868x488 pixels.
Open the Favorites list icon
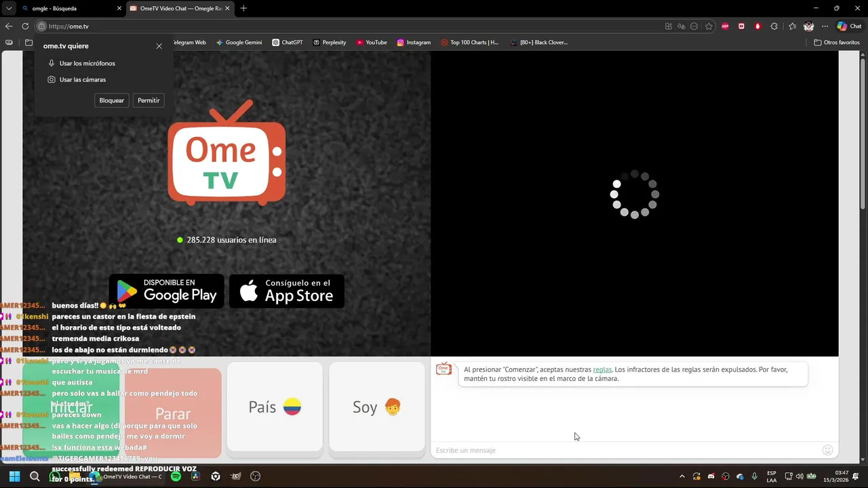coord(792,26)
